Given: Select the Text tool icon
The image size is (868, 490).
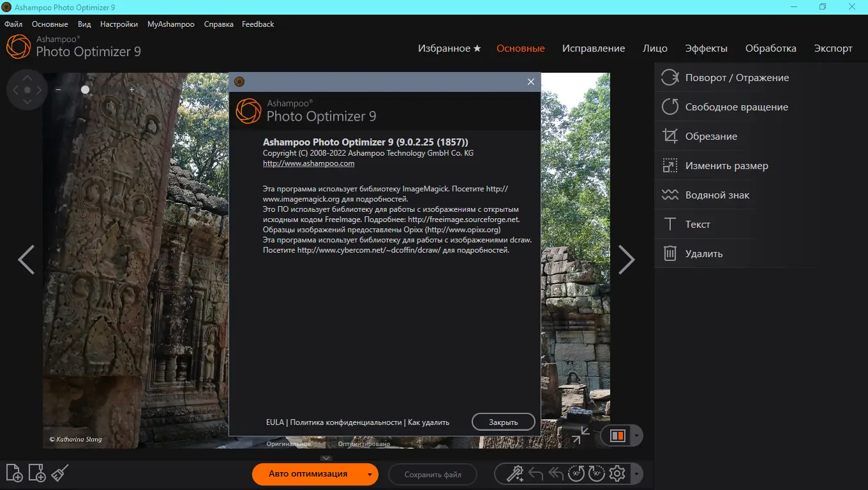Looking at the screenshot, I should tap(670, 225).
